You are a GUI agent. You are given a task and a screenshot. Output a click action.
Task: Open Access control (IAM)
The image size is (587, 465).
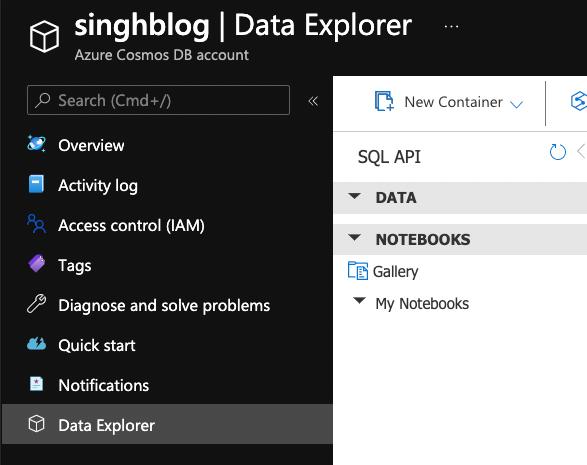click(x=131, y=225)
